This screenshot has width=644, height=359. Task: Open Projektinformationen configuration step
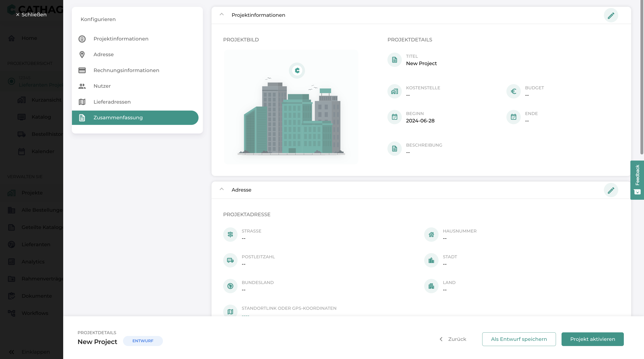[135, 39]
